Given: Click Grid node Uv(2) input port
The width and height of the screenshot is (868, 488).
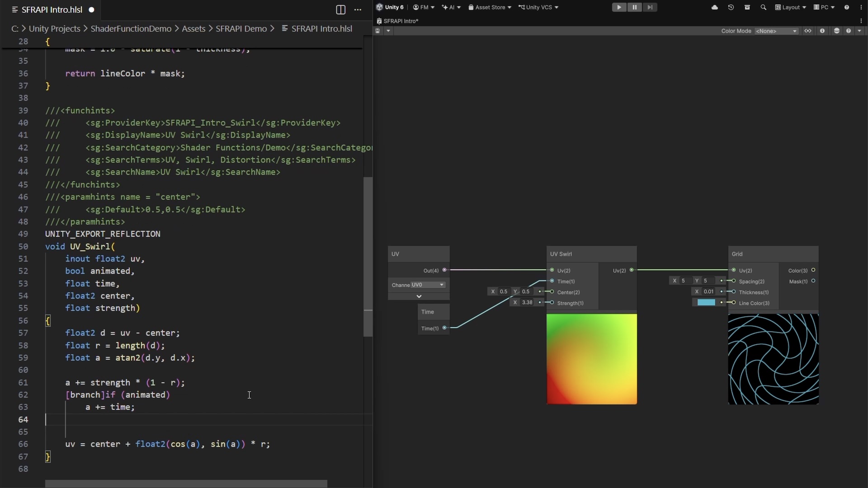Looking at the screenshot, I should [734, 270].
